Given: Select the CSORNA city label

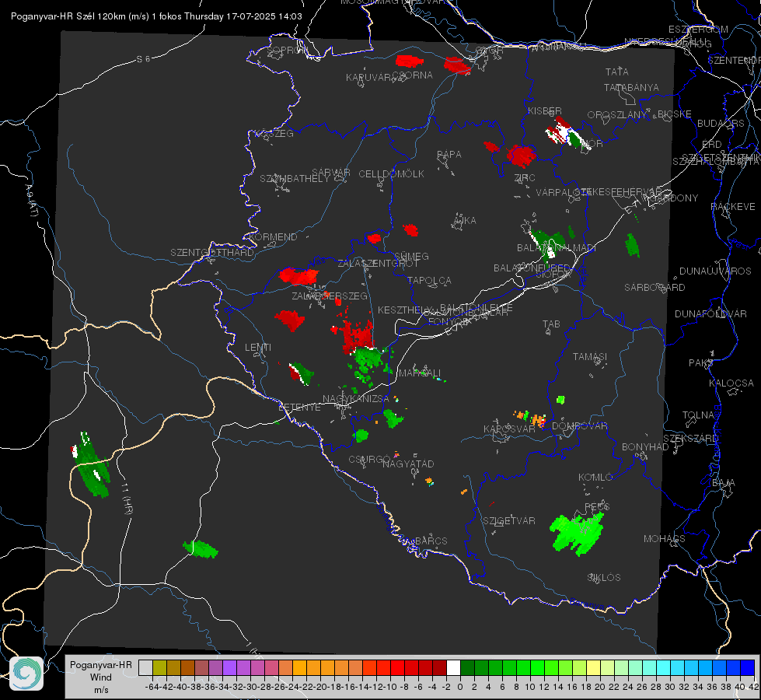Looking at the screenshot, I should 413,75.
